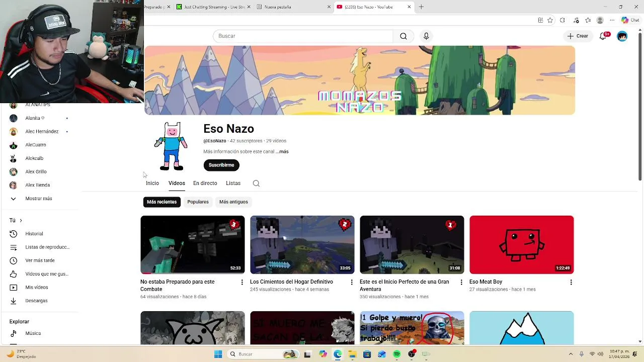Open OBS icon in the taskbar
This screenshot has height=362, width=644.
pos(412,354)
